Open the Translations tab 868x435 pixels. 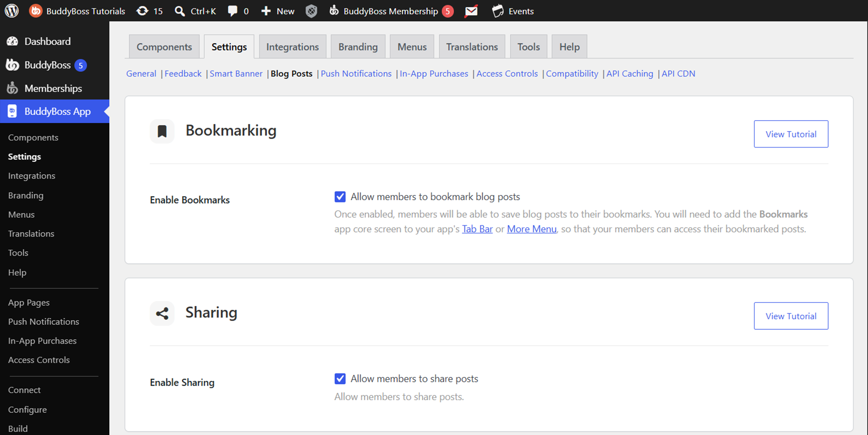(472, 47)
